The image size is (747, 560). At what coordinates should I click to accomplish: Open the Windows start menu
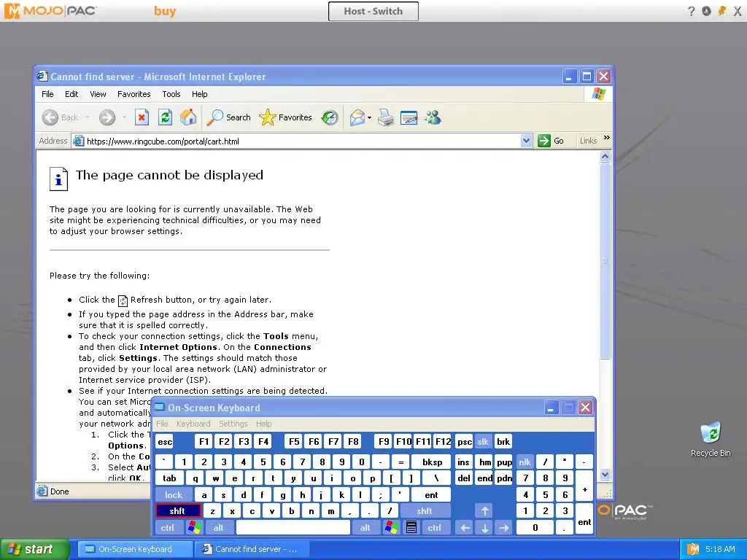34,549
